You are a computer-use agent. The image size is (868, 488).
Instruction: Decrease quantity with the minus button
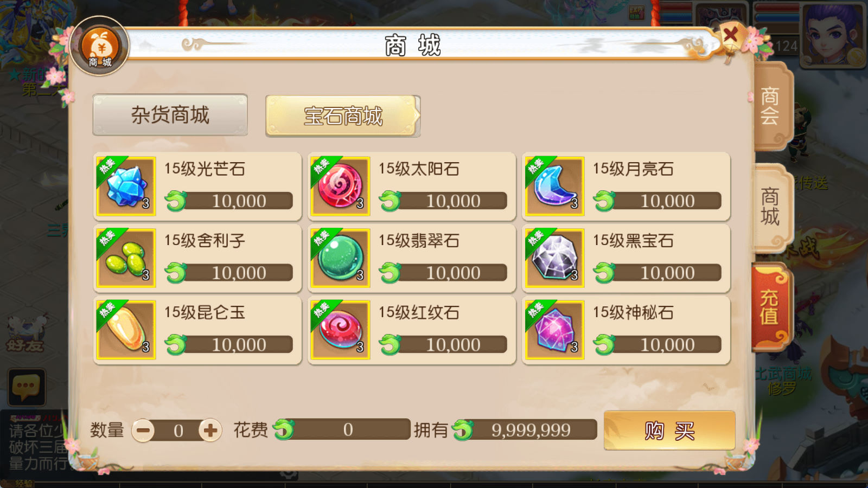pyautogui.click(x=143, y=431)
